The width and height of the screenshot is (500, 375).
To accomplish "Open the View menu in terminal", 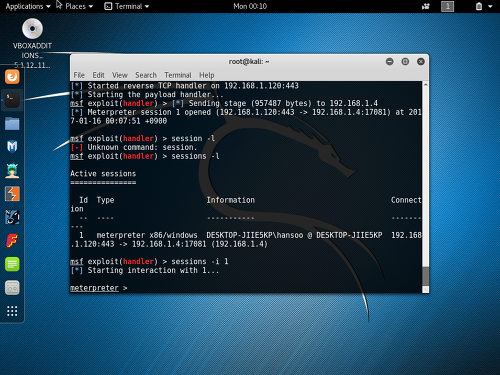I will pyautogui.click(x=120, y=75).
